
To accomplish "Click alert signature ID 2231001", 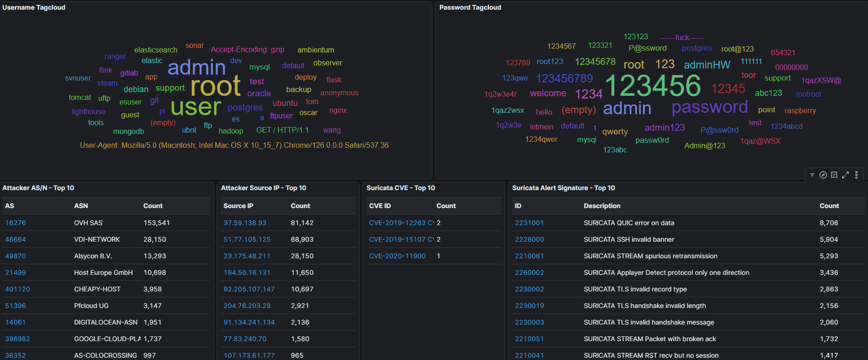I will pos(529,223).
